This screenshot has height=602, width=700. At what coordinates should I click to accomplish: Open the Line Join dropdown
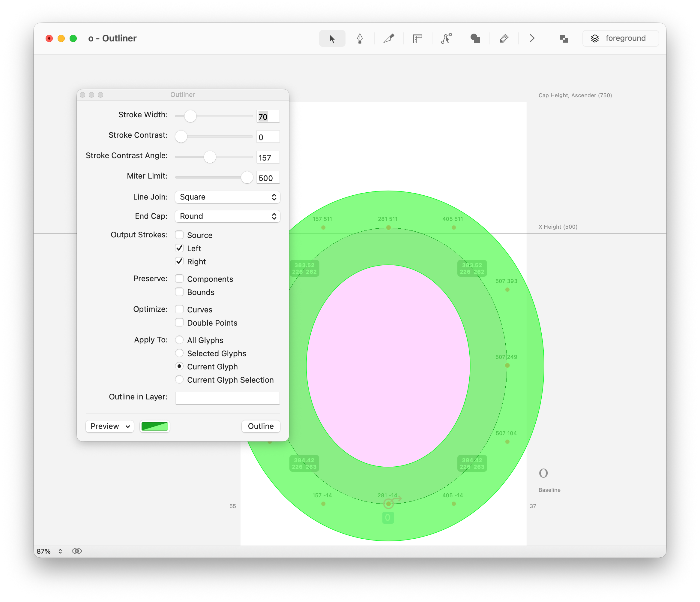pyautogui.click(x=227, y=197)
